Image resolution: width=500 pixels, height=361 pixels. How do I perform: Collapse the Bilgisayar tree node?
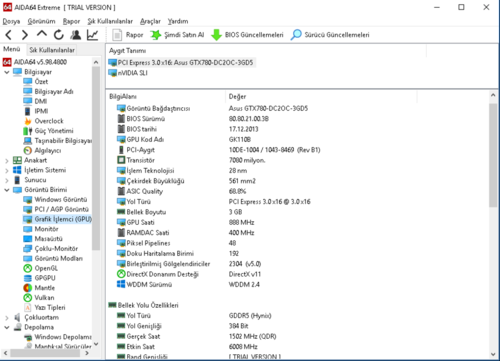point(7,72)
